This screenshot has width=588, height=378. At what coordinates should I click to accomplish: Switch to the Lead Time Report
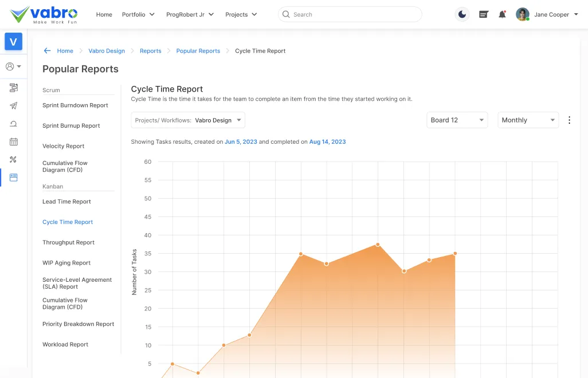(x=66, y=201)
